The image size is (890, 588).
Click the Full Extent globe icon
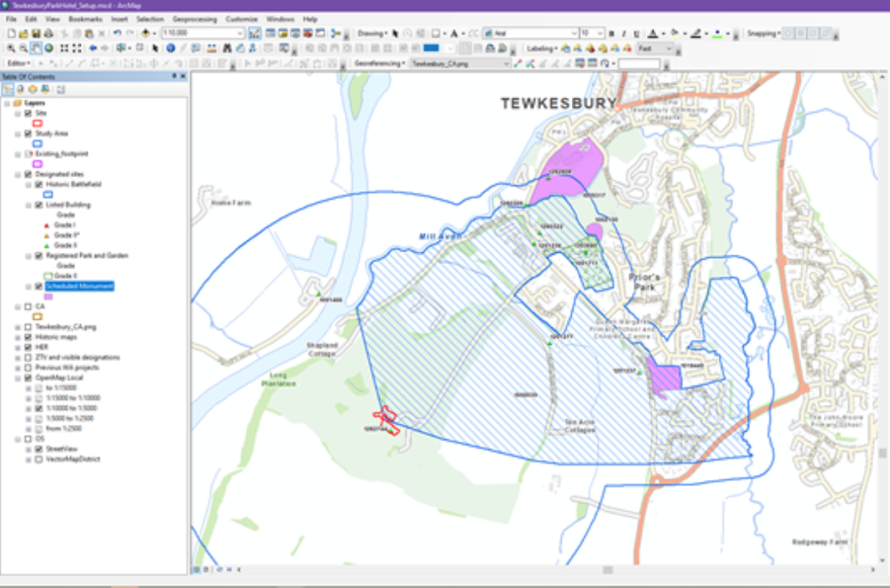(48, 47)
